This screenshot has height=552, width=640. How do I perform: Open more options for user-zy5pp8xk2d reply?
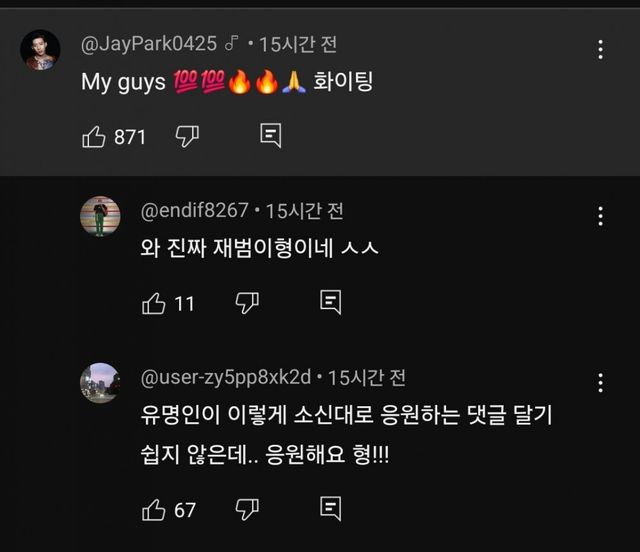click(600, 382)
